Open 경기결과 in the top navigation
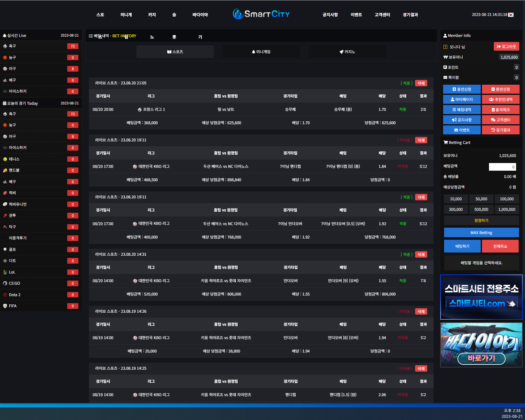The width and height of the screenshot is (525, 420). tap(410, 15)
